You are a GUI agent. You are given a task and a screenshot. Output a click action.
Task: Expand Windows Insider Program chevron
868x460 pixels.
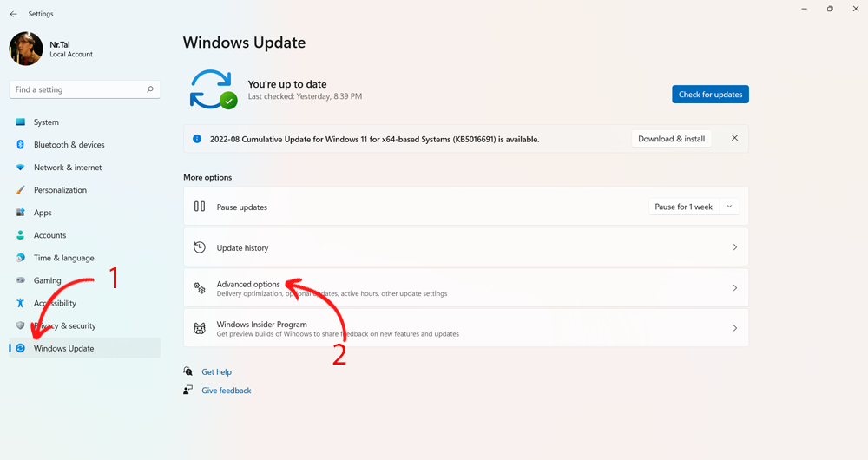click(735, 328)
